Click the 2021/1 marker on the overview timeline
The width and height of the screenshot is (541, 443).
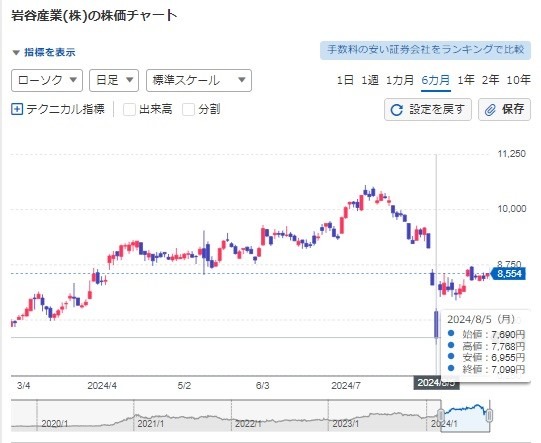click(x=150, y=424)
